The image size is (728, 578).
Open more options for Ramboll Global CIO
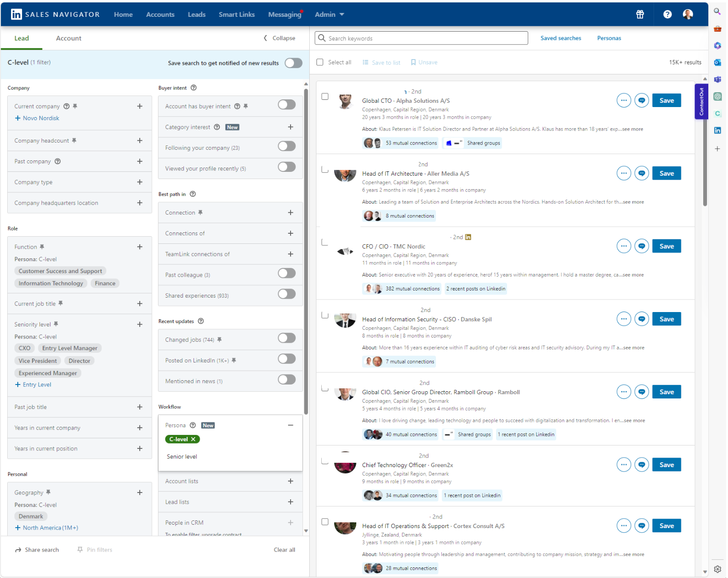click(624, 392)
